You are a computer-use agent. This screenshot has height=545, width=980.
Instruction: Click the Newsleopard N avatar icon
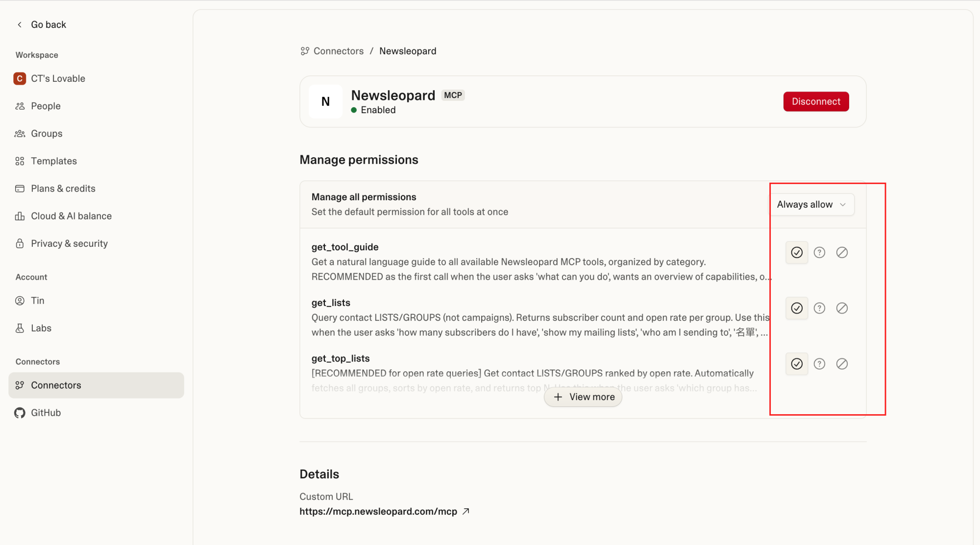tap(325, 101)
